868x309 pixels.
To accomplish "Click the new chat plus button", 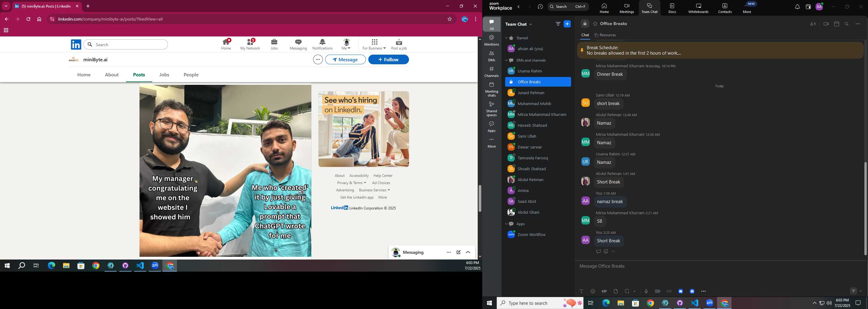I will coord(568,24).
